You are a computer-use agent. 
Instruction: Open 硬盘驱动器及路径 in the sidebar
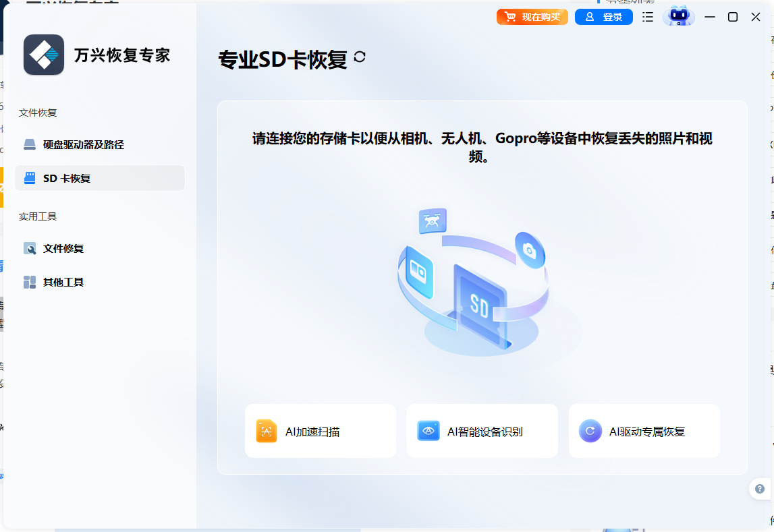tap(100, 144)
